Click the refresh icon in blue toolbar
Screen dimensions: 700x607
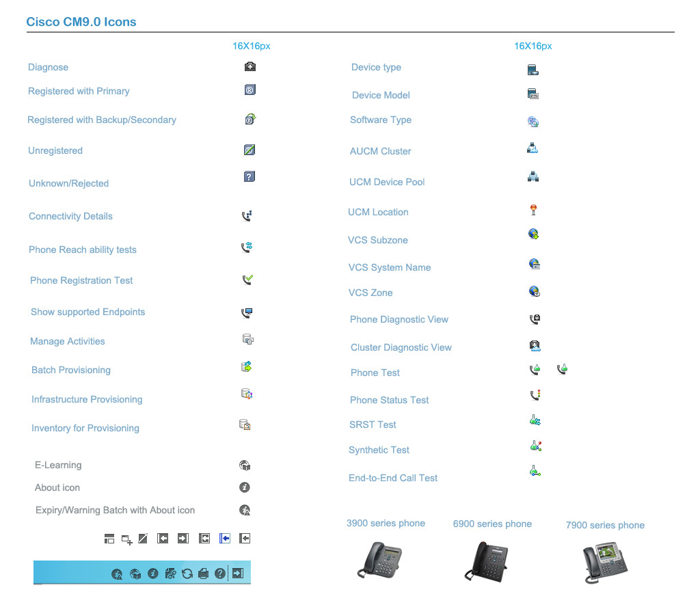[x=187, y=574]
